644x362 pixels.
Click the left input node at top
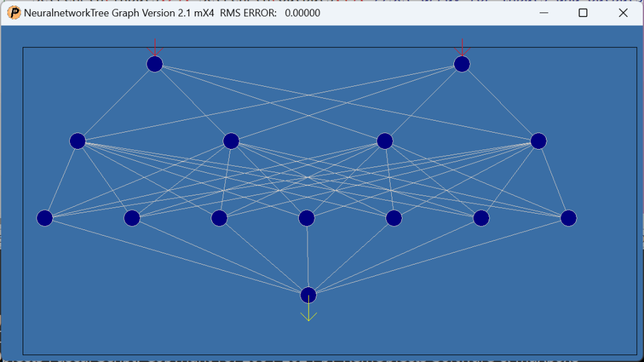[x=155, y=64]
